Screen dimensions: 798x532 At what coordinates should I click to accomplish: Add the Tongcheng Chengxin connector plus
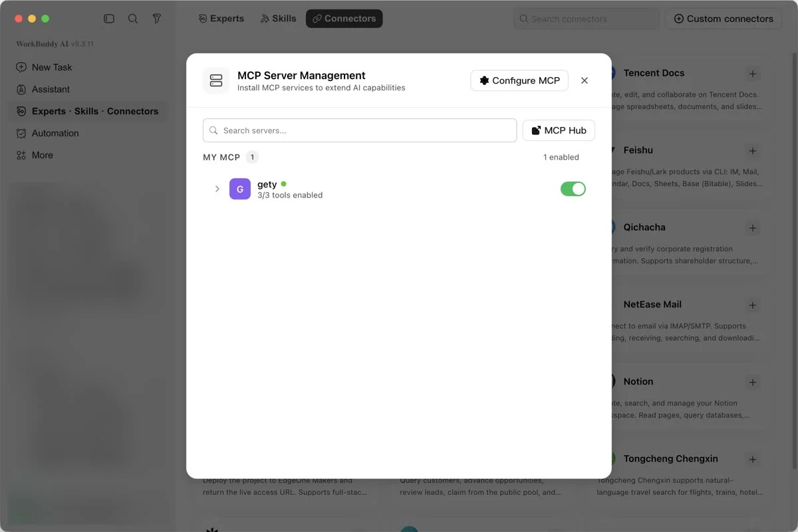click(x=753, y=460)
